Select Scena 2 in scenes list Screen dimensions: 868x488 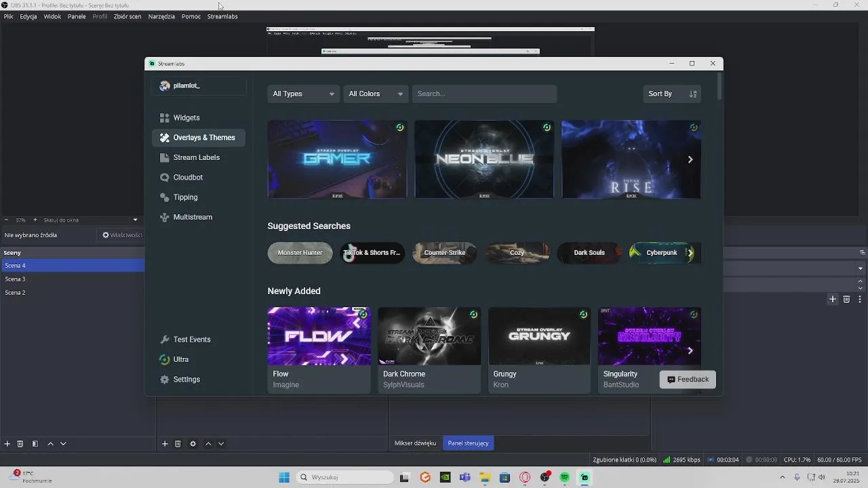pos(72,293)
